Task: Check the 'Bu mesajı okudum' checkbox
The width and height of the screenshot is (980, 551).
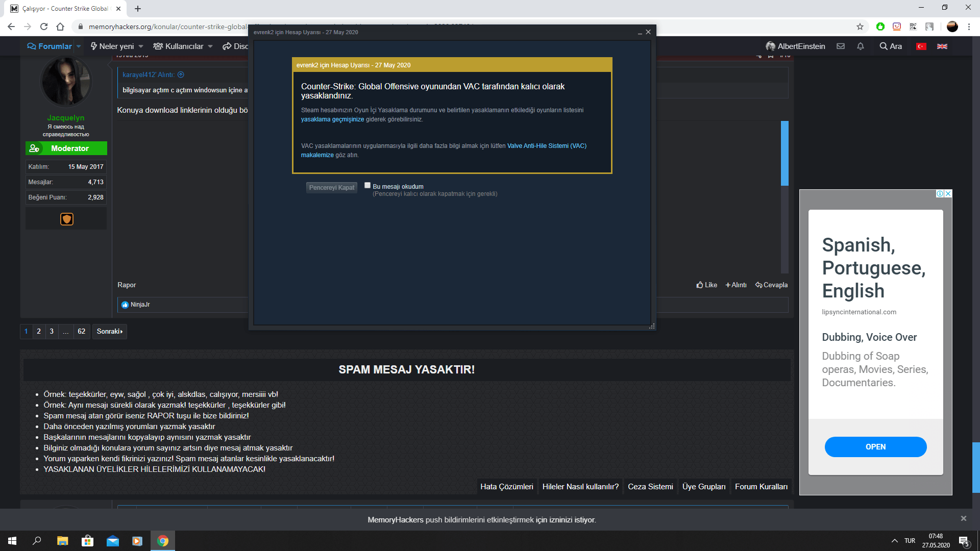Action: 367,185
